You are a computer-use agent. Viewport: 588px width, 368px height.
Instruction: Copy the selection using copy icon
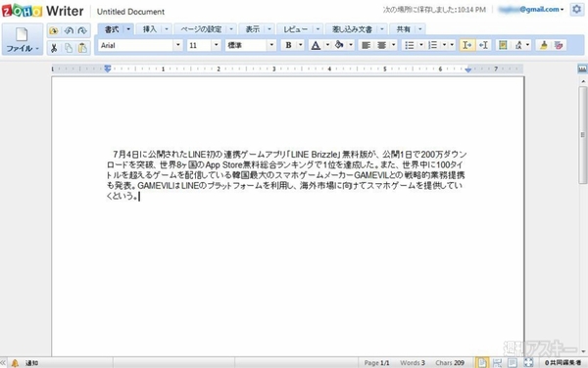[69, 48]
